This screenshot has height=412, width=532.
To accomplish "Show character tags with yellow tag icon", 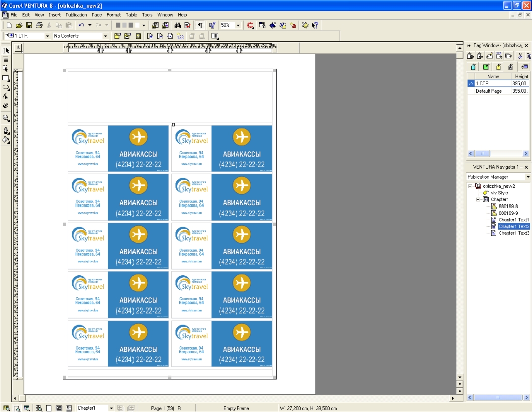I will coord(498,67).
